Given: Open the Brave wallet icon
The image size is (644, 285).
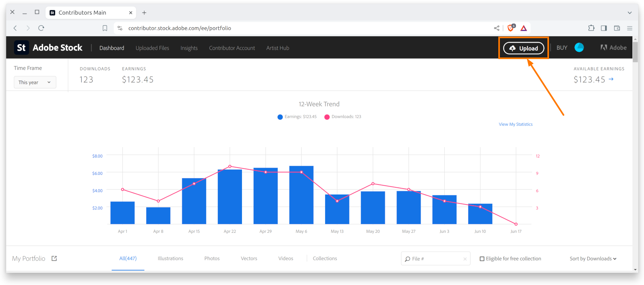Looking at the screenshot, I should click(x=617, y=28).
